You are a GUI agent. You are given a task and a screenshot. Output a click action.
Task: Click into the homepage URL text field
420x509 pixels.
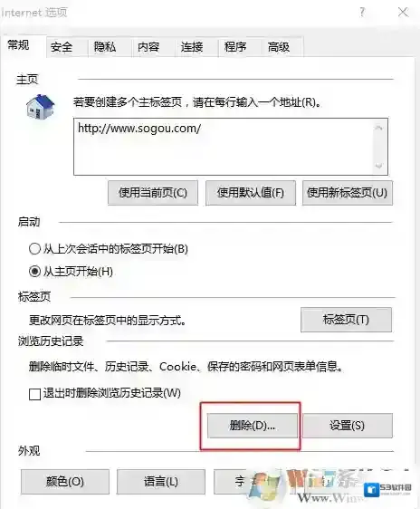(x=224, y=147)
